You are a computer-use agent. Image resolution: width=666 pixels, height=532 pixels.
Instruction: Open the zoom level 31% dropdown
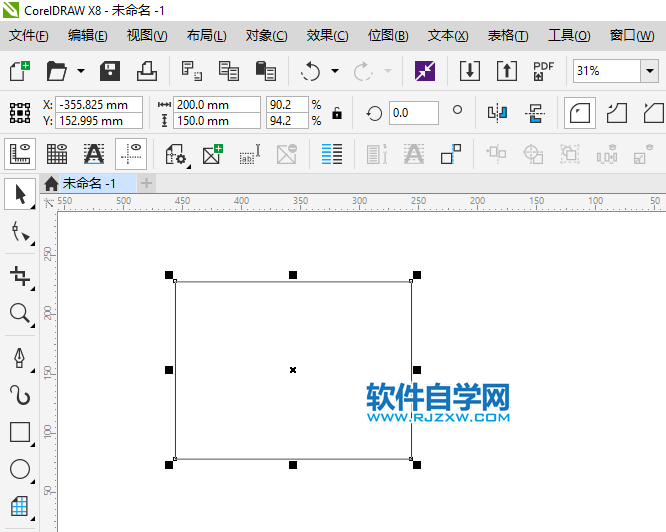pyautogui.click(x=650, y=71)
